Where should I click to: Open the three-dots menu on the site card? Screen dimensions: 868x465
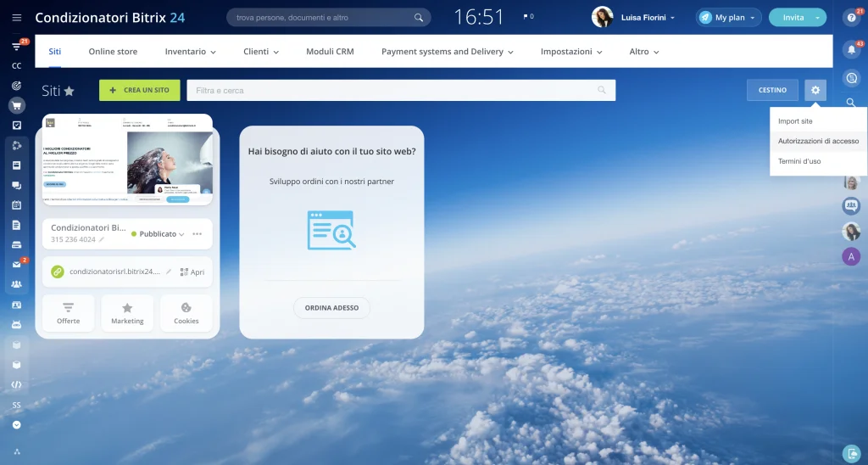(x=198, y=233)
